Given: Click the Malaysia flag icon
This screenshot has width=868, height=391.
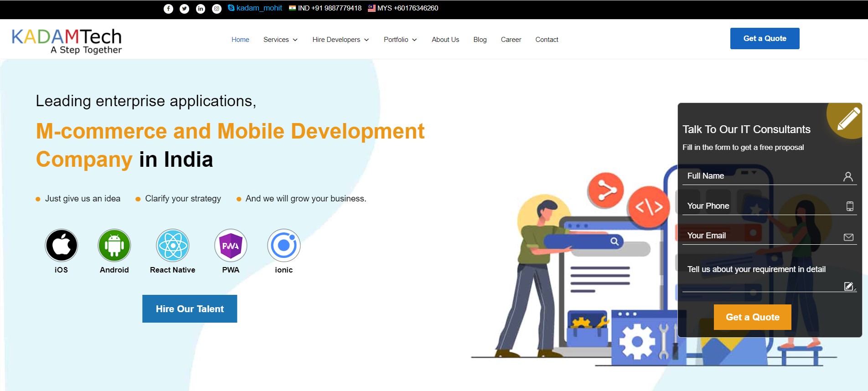Looking at the screenshot, I should (372, 8).
